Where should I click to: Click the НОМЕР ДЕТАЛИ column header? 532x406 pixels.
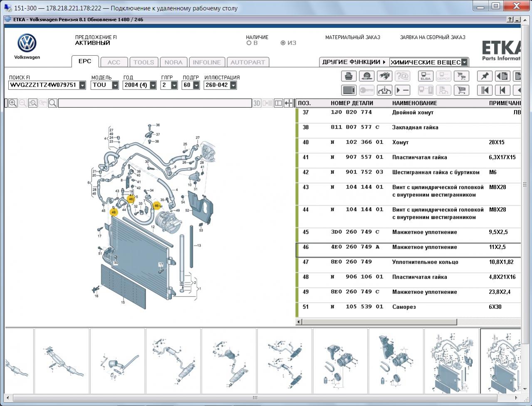[x=352, y=103]
